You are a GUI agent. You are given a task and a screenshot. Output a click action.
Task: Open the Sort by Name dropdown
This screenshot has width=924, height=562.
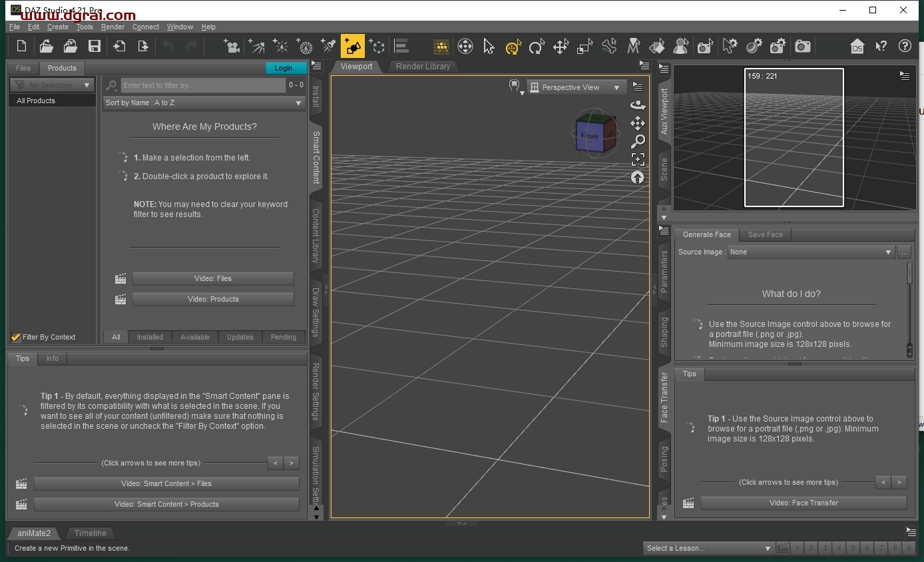coord(204,103)
